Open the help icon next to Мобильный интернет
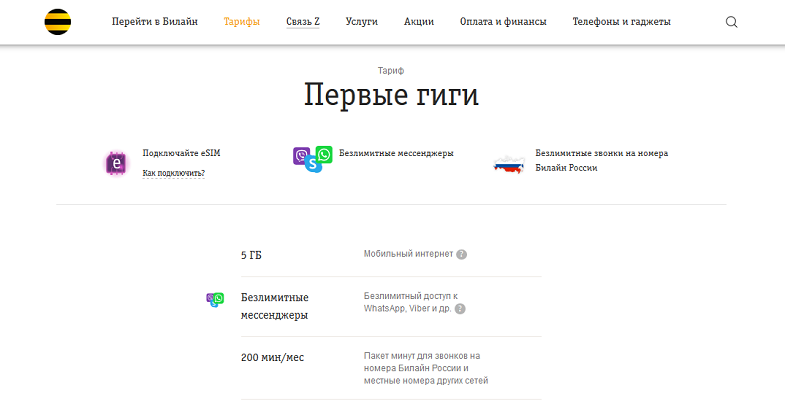 462,254
